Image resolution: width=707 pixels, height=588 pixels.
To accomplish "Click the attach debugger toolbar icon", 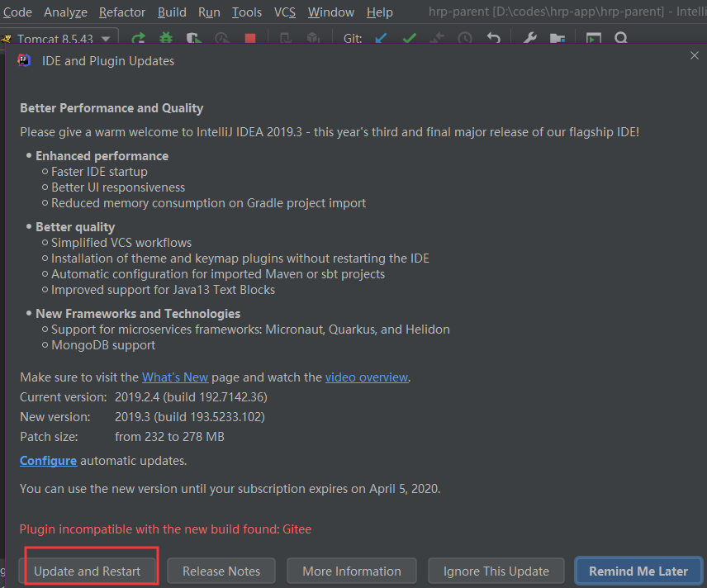I will 286,38.
